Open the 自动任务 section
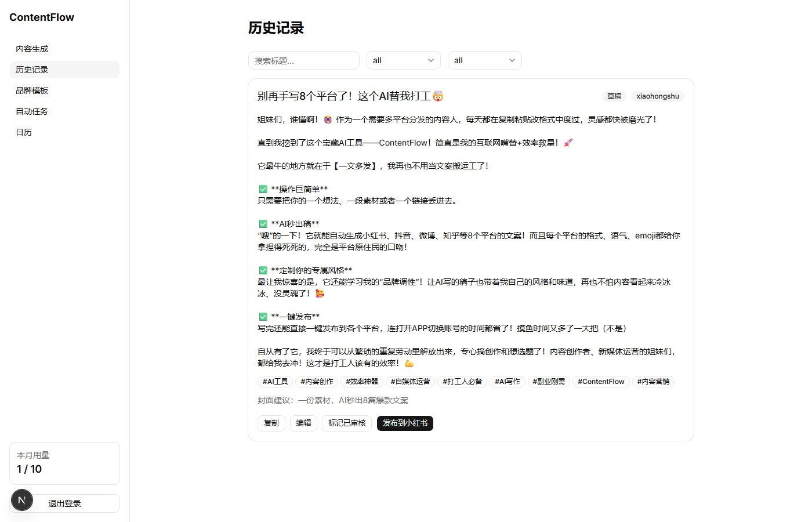This screenshot has width=812, height=522. click(32, 111)
